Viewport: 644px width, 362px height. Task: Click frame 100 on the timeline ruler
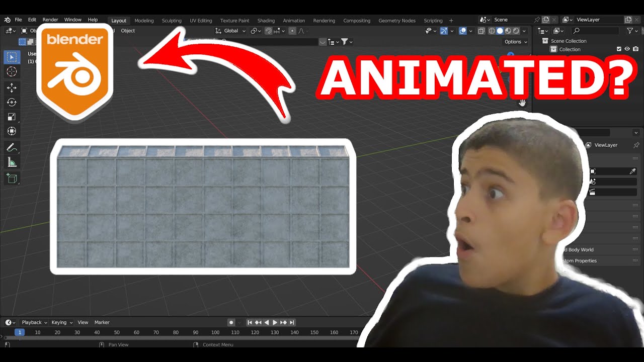coord(215,332)
